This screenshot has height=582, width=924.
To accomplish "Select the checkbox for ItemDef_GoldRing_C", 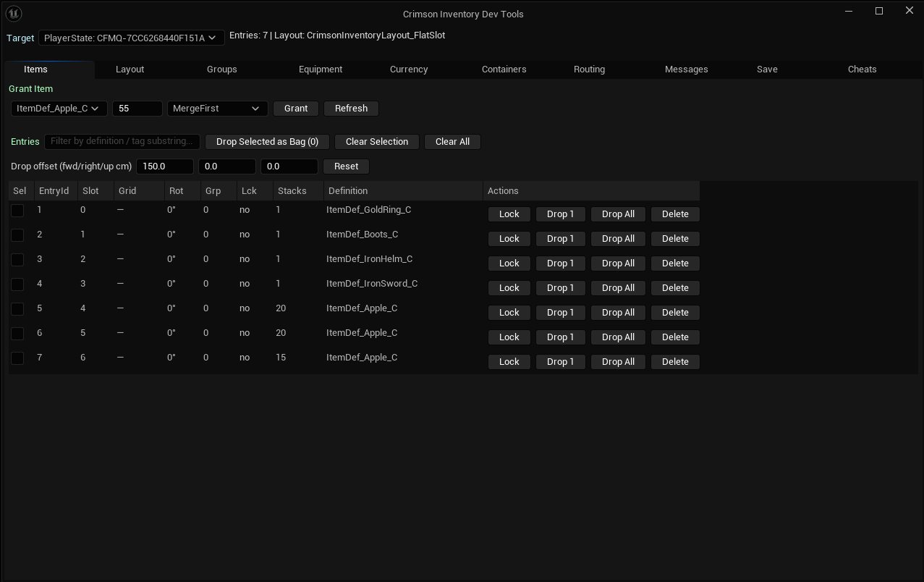I will click(x=17, y=211).
